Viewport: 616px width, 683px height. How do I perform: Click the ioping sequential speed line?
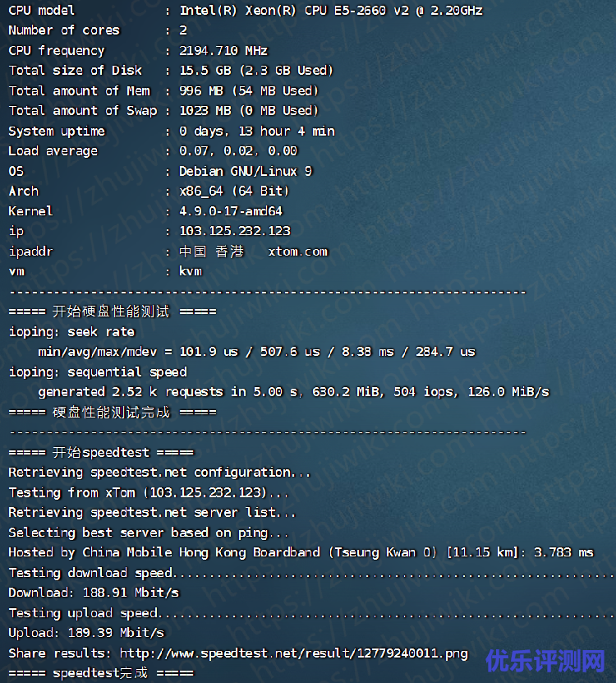(x=98, y=372)
